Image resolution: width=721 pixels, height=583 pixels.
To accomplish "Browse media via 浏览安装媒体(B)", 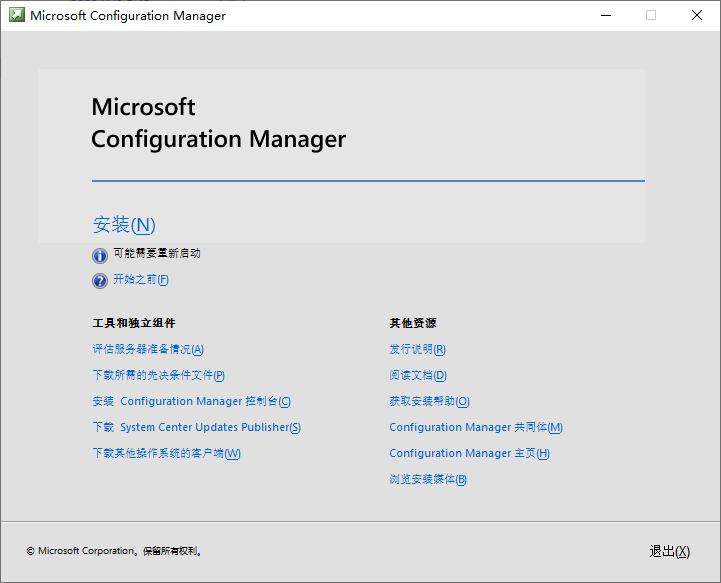I will pos(428,479).
